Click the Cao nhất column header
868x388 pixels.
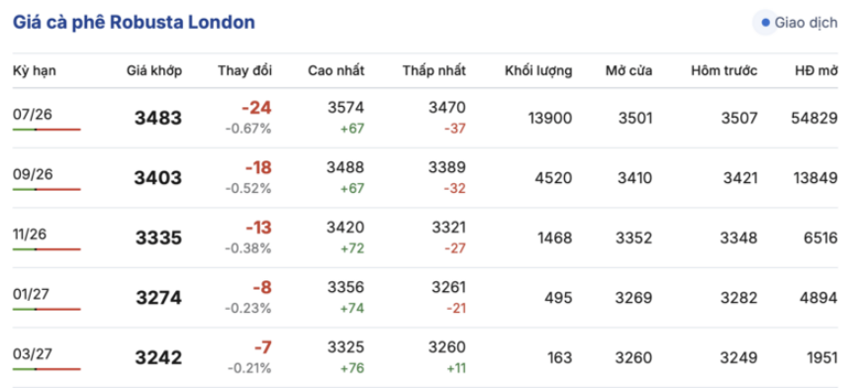[337, 71]
